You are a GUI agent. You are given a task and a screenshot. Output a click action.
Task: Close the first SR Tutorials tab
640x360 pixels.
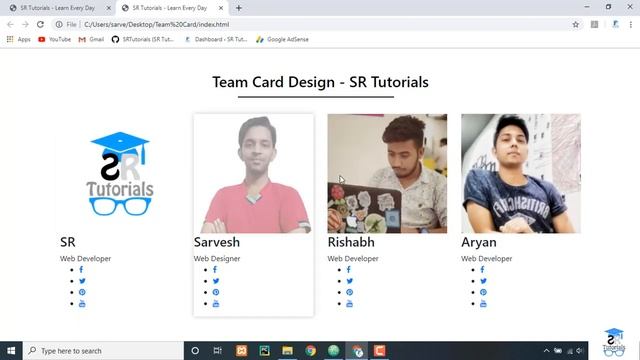[109, 8]
